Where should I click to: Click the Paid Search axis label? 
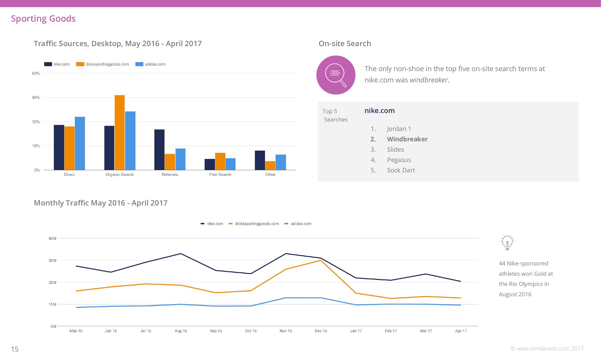(x=220, y=174)
